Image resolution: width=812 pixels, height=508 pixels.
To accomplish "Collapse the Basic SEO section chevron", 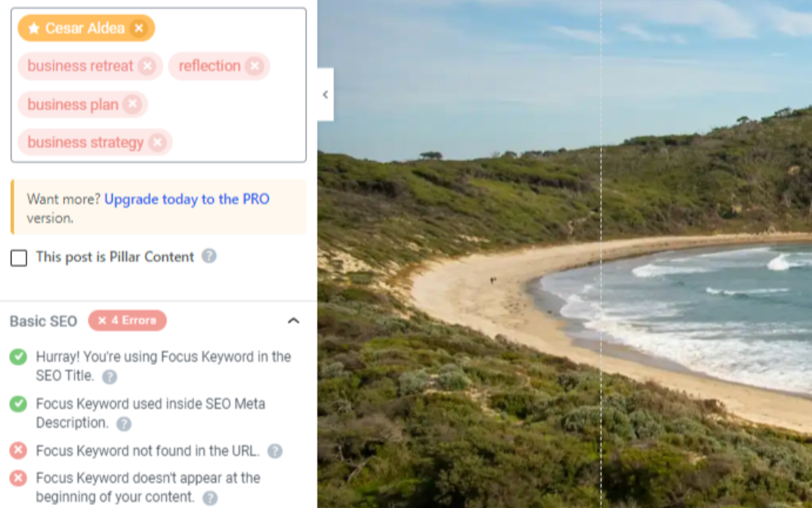I will (294, 321).
